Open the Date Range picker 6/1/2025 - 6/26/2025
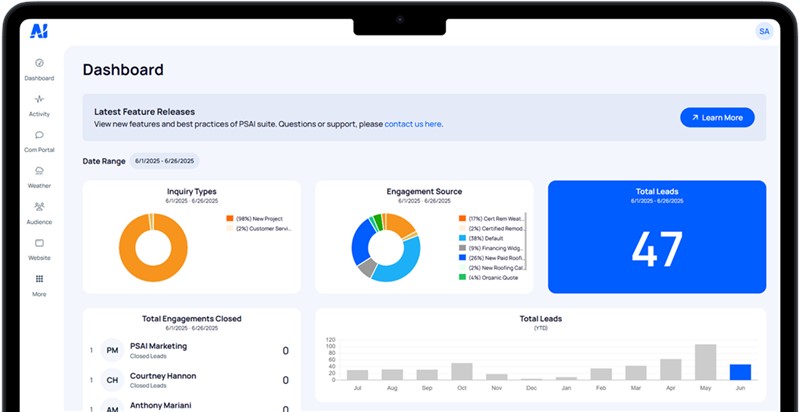This screenshot has height=412, width=800. click(x=165, y=161)
